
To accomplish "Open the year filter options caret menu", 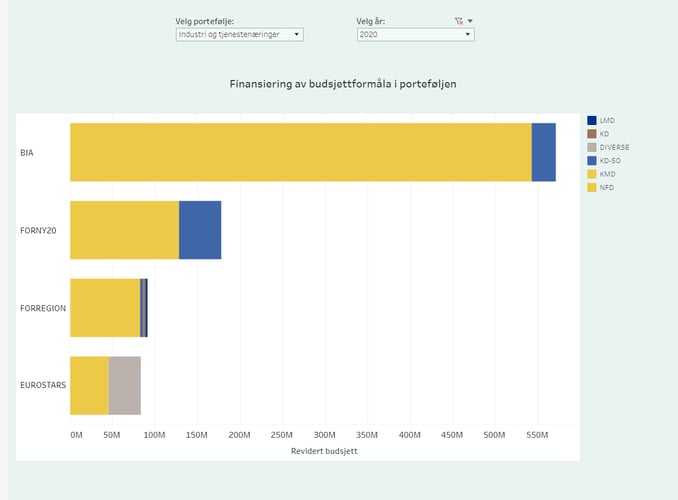I will [x=470, y=20].
